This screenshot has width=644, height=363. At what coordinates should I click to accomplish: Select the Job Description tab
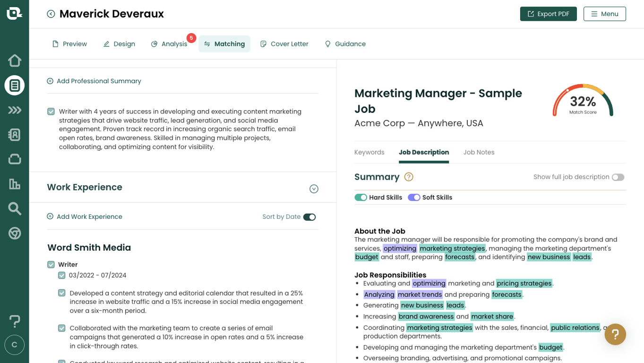(x=424, y=152)
